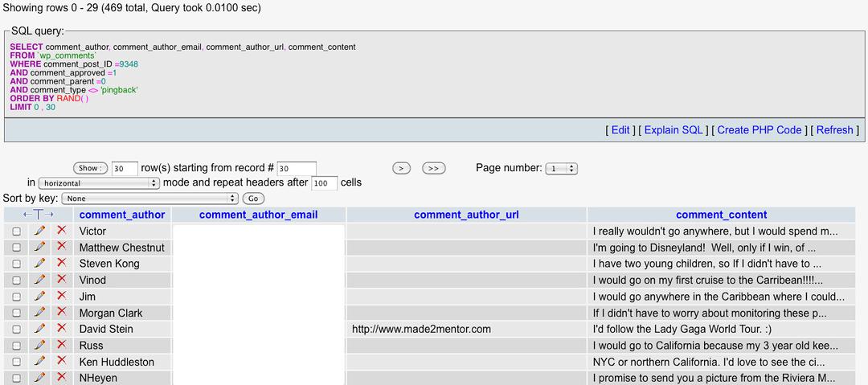Go to last page with >> button
The width and height of the screenshot is (868, 385).
point(433,169)
